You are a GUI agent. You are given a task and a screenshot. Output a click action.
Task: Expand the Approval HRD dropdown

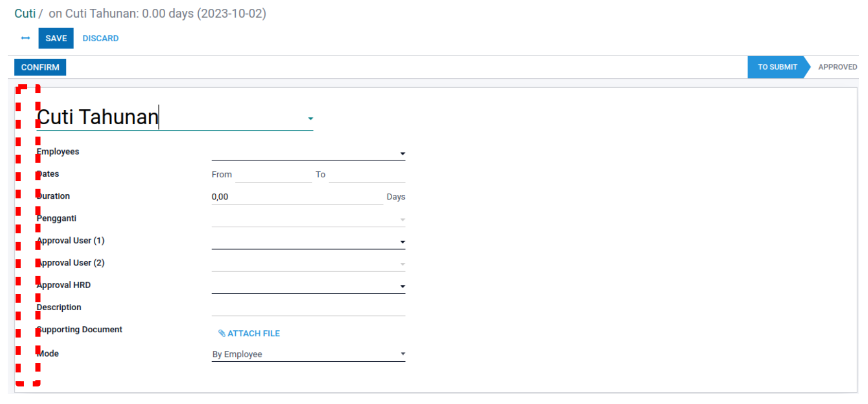(x=403, y=287)
